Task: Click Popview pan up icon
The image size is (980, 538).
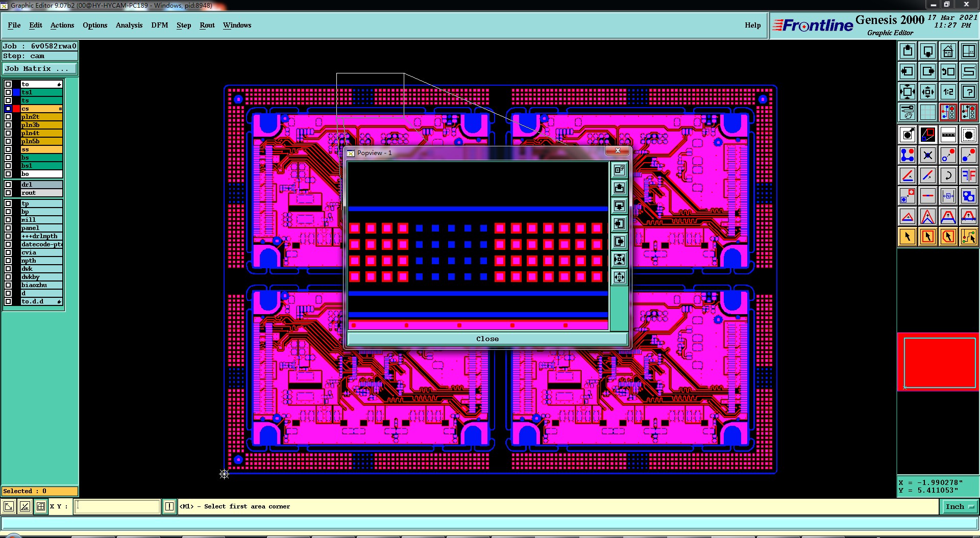Action: pos(619,188)
